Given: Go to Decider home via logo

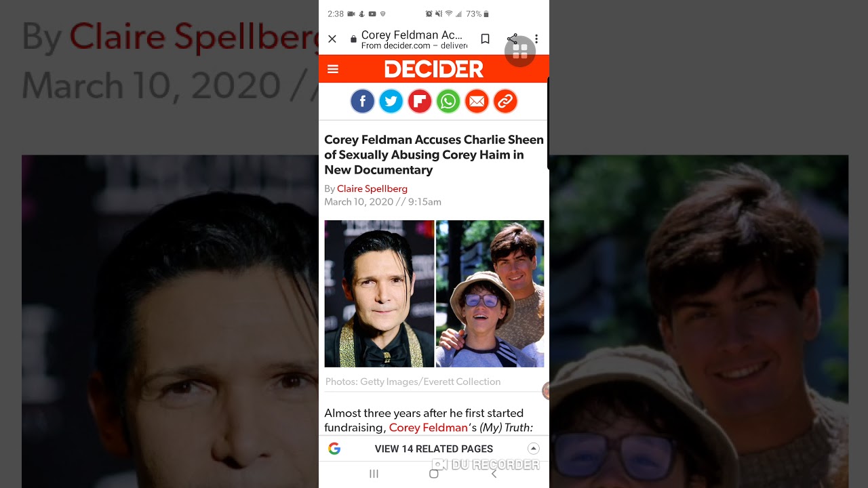Looking at the screenshot, I should (x=434, y=69).
